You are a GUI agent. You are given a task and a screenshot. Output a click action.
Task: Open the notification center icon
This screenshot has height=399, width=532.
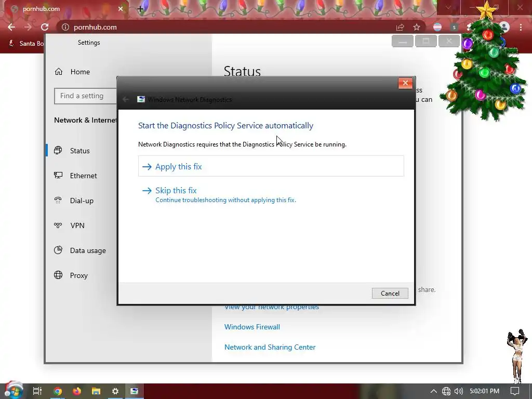coord(515,391)
